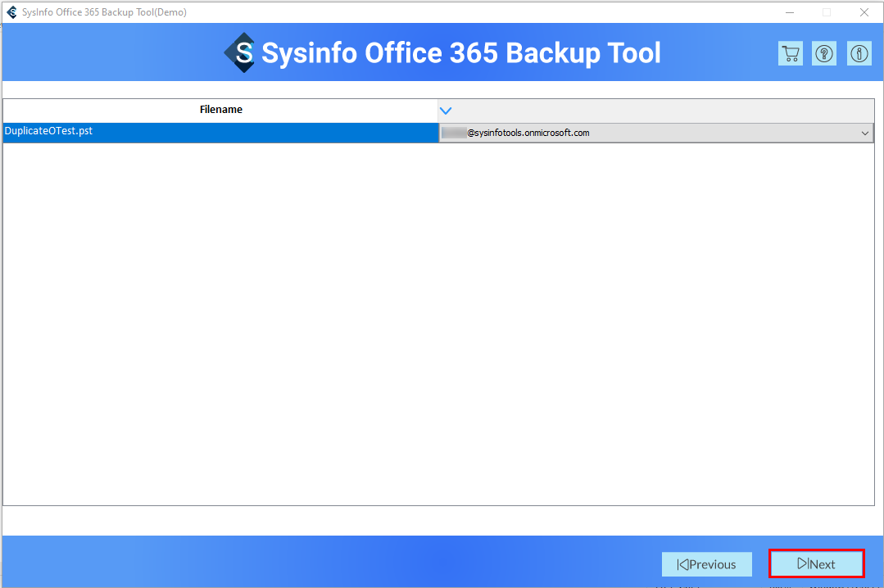Maximize the Backup Tool window

coord(827,12)
